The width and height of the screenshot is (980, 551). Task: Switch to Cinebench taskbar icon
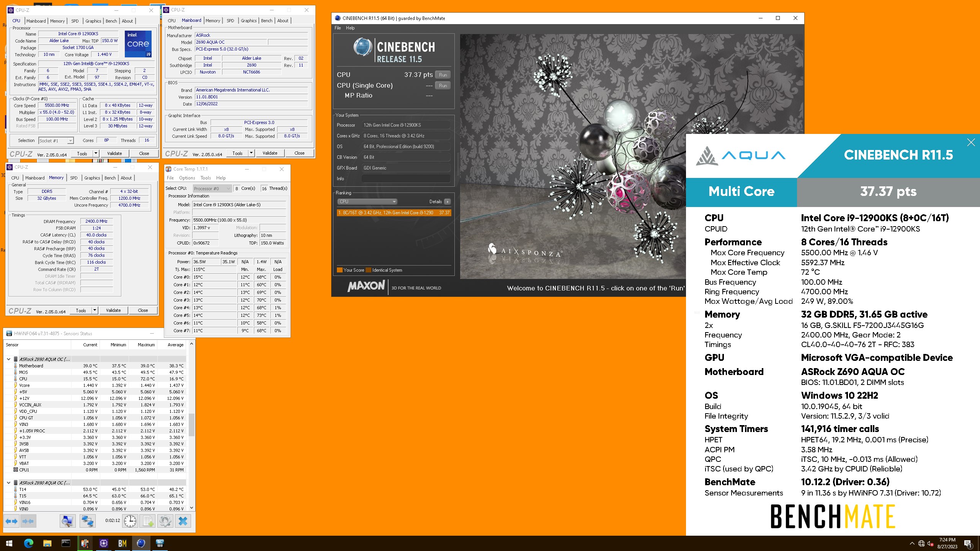141,543
